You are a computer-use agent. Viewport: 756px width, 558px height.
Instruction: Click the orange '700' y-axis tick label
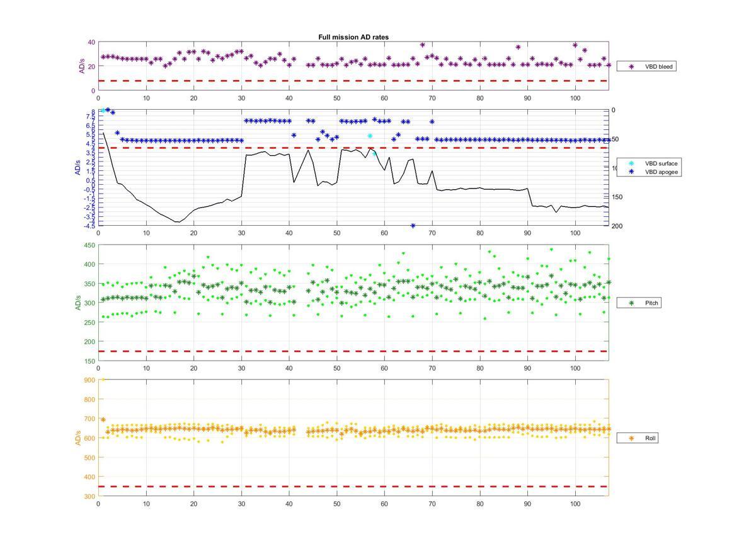(x=89, y=419)
